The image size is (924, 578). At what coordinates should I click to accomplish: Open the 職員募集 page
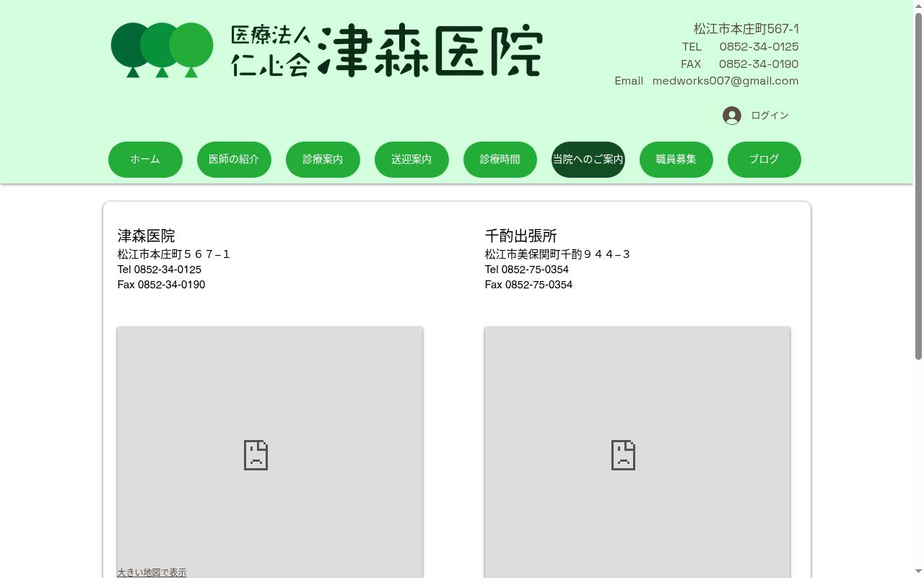(676, 160)
